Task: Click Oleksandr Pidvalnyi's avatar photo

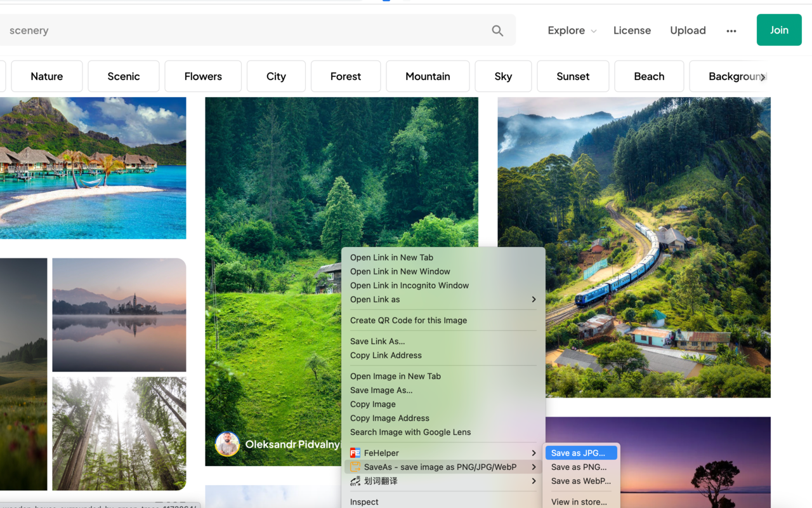Action: point(227,444)
